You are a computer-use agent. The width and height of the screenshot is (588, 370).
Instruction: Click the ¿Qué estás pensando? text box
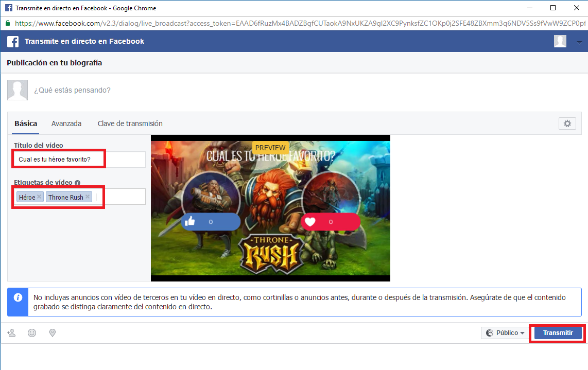pyautogui.click(x=72, y=91)
